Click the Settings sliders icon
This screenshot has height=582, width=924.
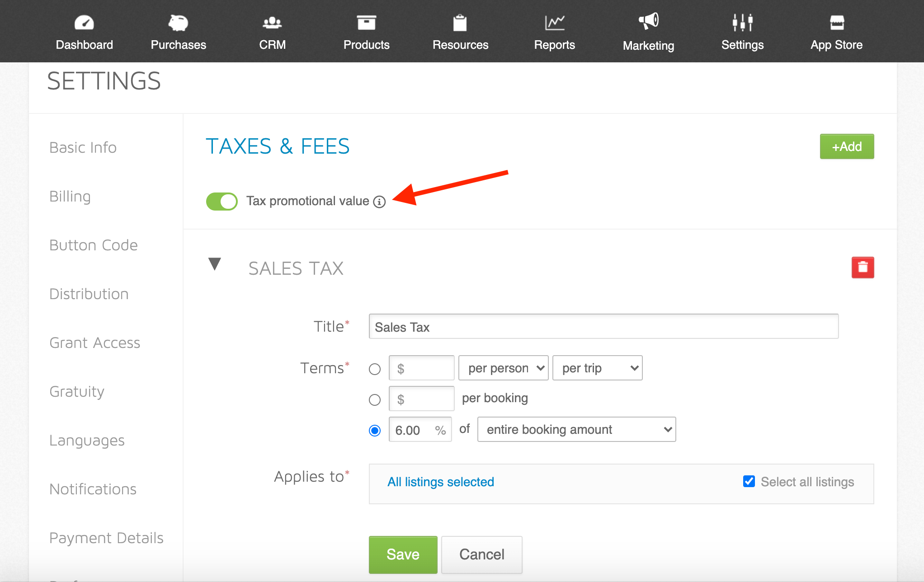click(743, 23)
